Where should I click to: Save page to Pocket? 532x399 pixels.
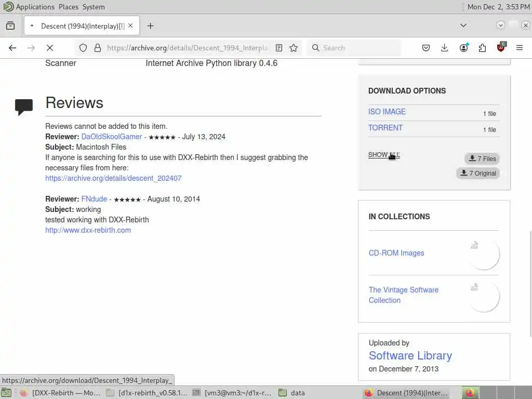(x=426, y=48)
